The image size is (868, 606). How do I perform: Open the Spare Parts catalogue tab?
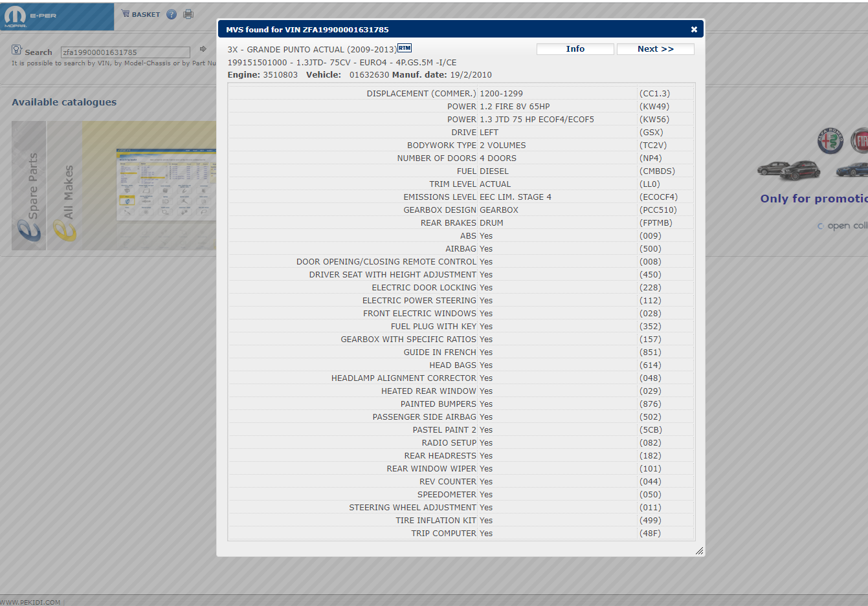click(29, 186)
